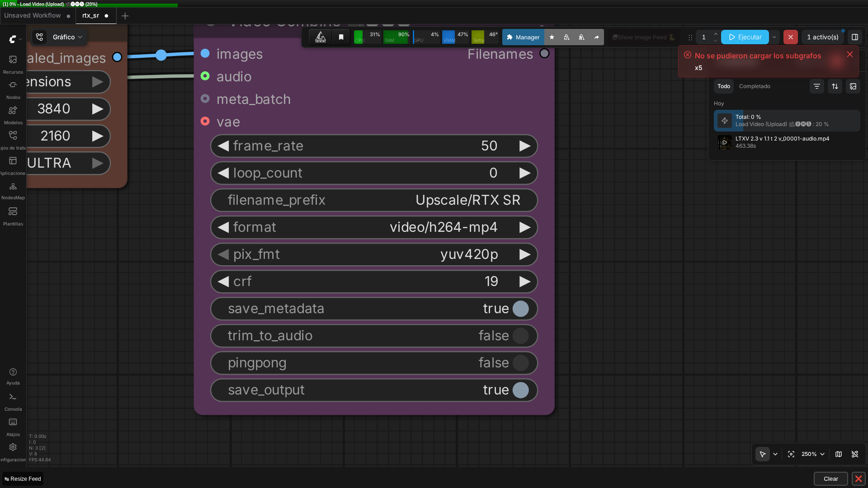The width and height of the screenshot is (868, 488).
Task: Toggle save_output switch
Action: point(520,390)
